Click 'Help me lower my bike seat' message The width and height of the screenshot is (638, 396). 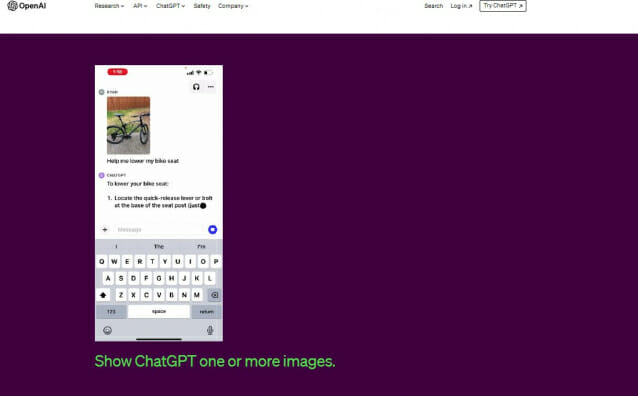(x=143, y=161)
